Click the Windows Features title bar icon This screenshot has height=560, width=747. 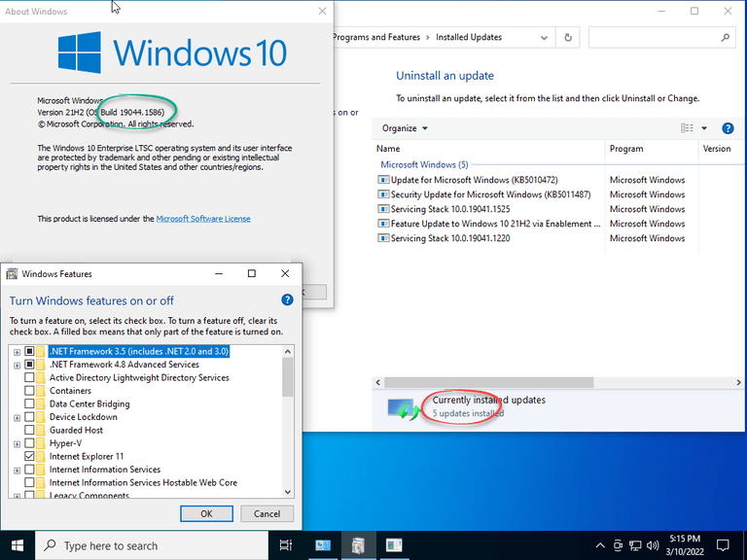coord(12,274)
